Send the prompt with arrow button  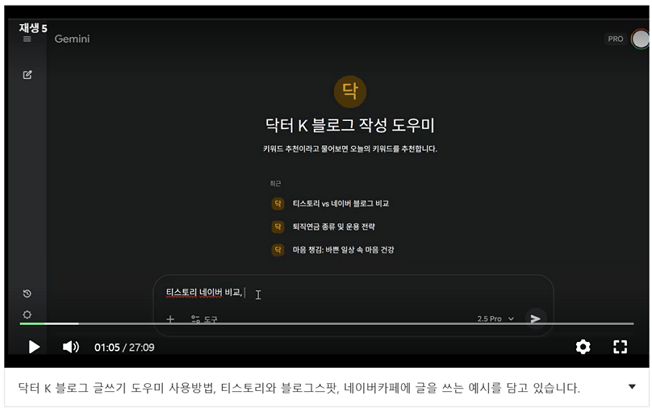(536, 318)
